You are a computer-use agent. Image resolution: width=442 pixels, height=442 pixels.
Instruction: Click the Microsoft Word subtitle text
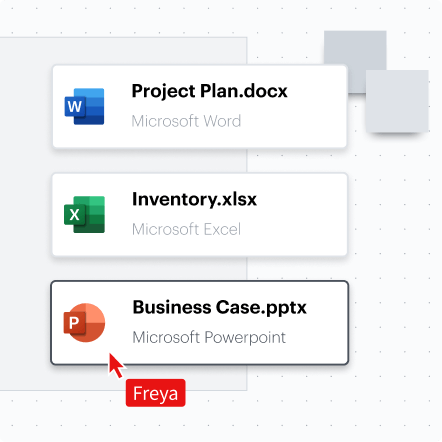coord(186,121)
